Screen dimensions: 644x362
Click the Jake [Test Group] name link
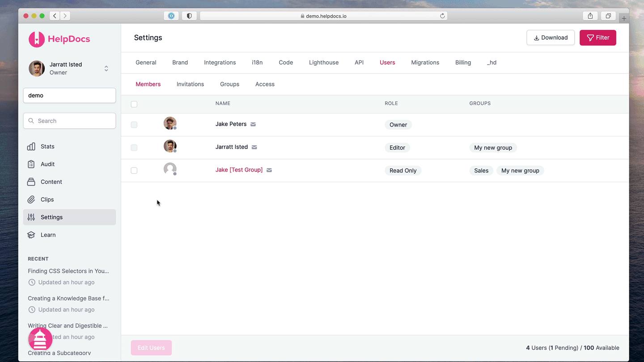point(239,170)
